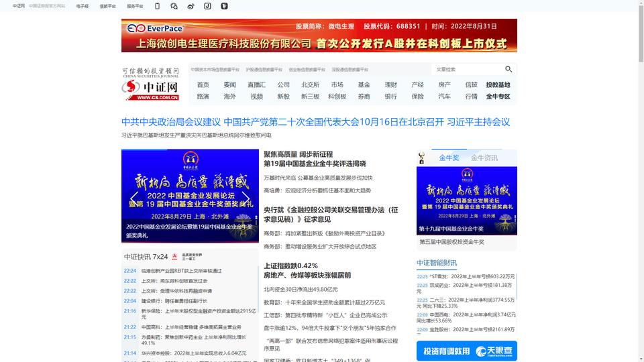Open the 第五届中国股权投资金牛奖 link
Screen dimensions: 644x362
tap(451, 242)
